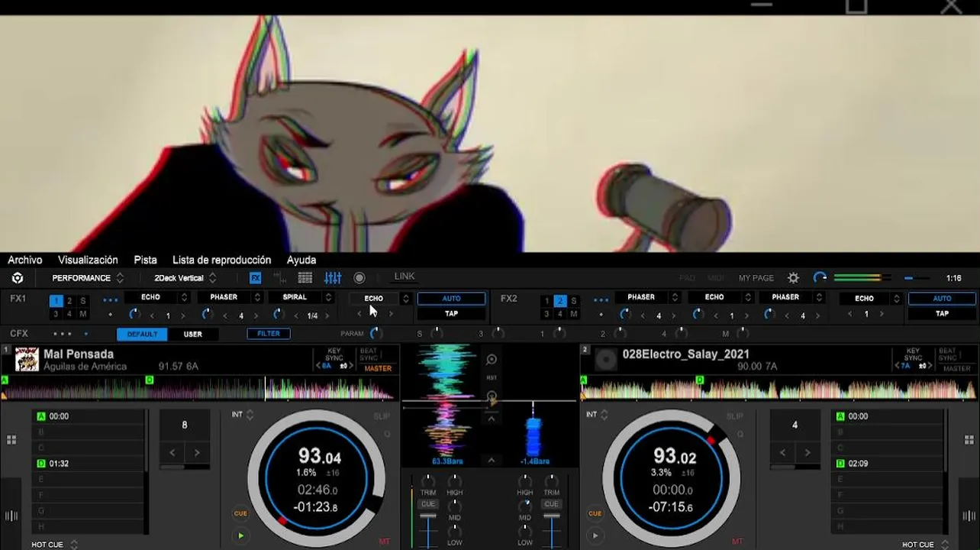Viewport: 980px width, 550px height.
Task: Click FX1 TAP button
Action: (x=452, y=314)
